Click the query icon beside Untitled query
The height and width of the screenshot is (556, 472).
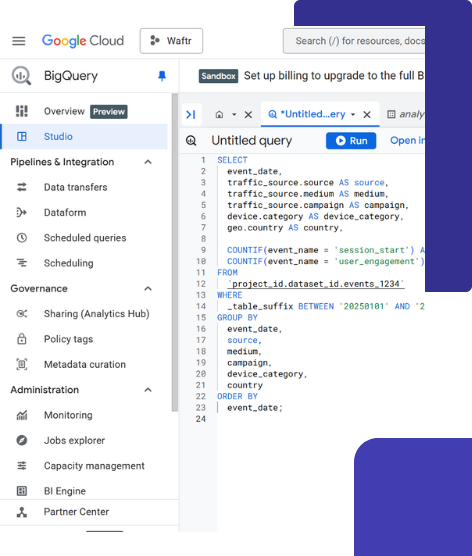[x=191, y=141]
